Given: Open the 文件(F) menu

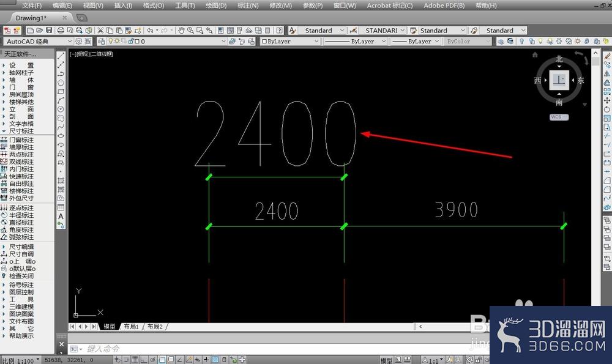Looking at the screenshot, I should (x=32, y=6).
